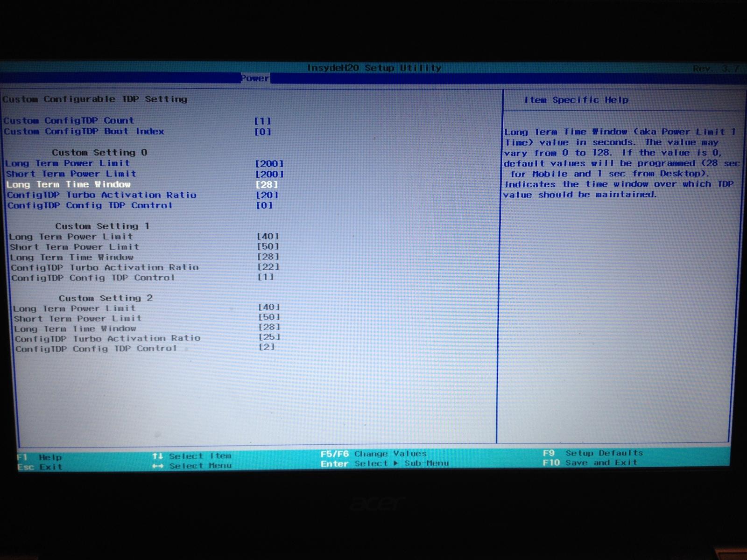Click the Select Item arrows hint
Screen dimensions: 747x560
[x=192, y=456]
